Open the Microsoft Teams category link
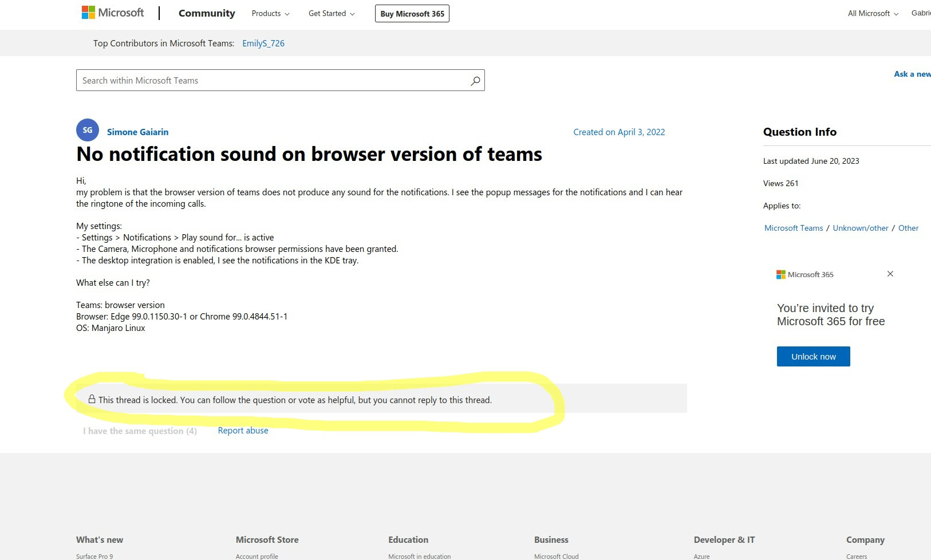The image size is (931, 560). [x=794, y=228]
